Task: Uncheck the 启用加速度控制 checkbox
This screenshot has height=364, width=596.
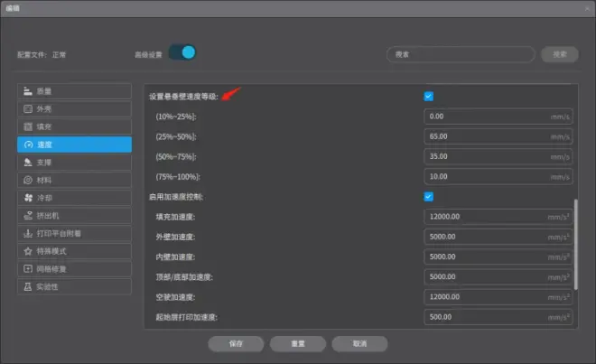Action: pos(428,197)
